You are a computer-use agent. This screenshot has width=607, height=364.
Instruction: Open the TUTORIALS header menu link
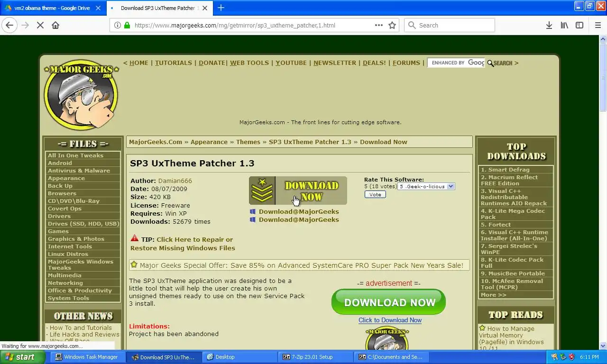(x=174, y=63)
